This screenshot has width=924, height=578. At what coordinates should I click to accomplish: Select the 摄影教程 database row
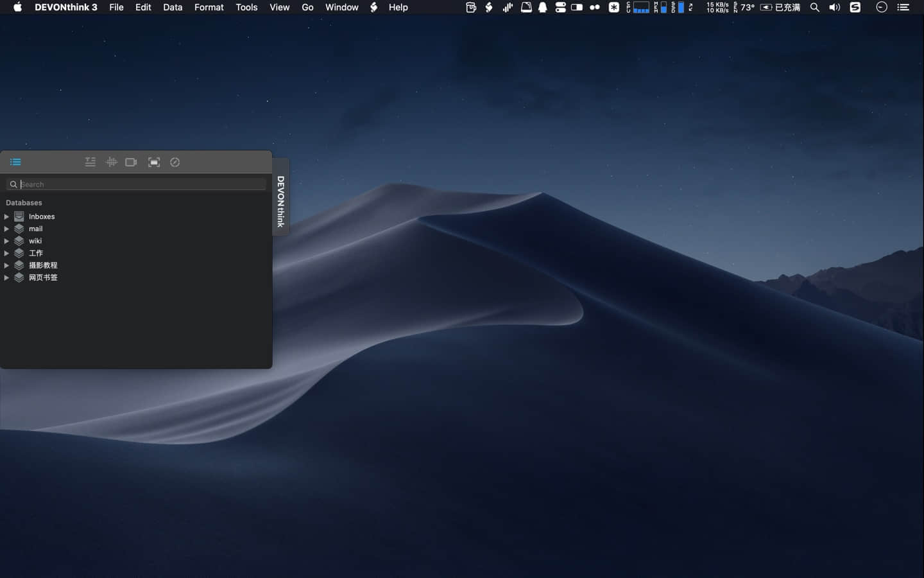click(136, 265)
